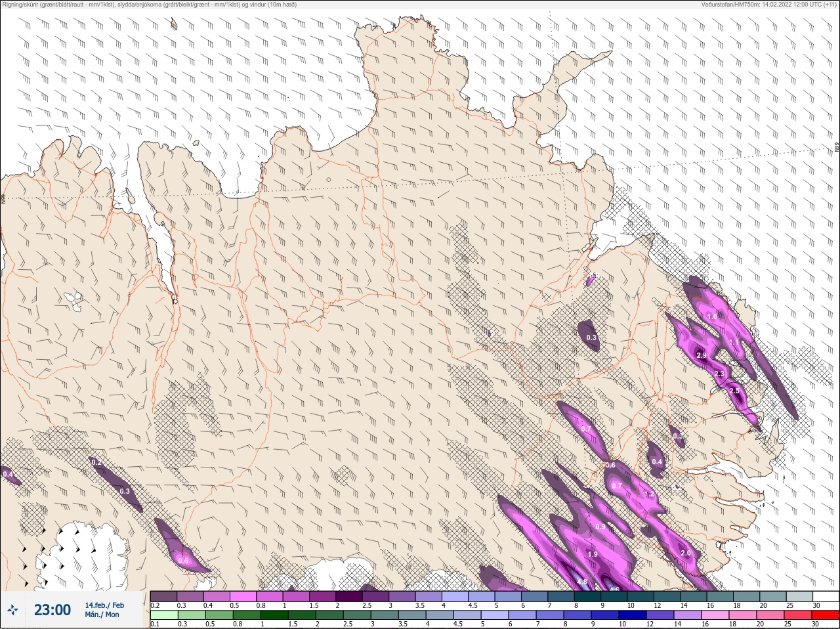Click the dark mauve snow swatch starting at 0.2

pyautogui.click(x=163, y=596)
